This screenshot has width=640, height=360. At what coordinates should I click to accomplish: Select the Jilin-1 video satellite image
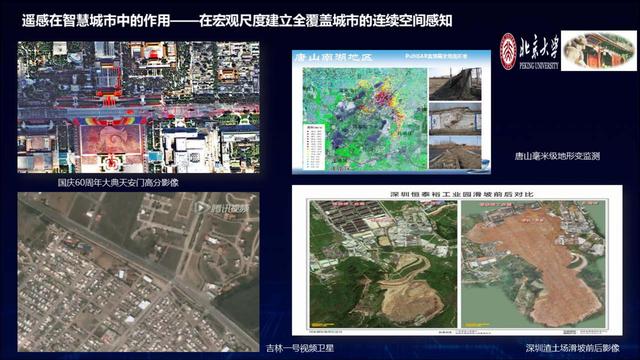[138, 272]
